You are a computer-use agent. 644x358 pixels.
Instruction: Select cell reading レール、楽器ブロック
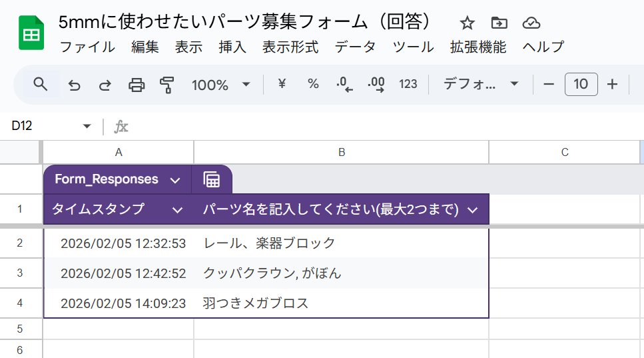click(341, 243)
